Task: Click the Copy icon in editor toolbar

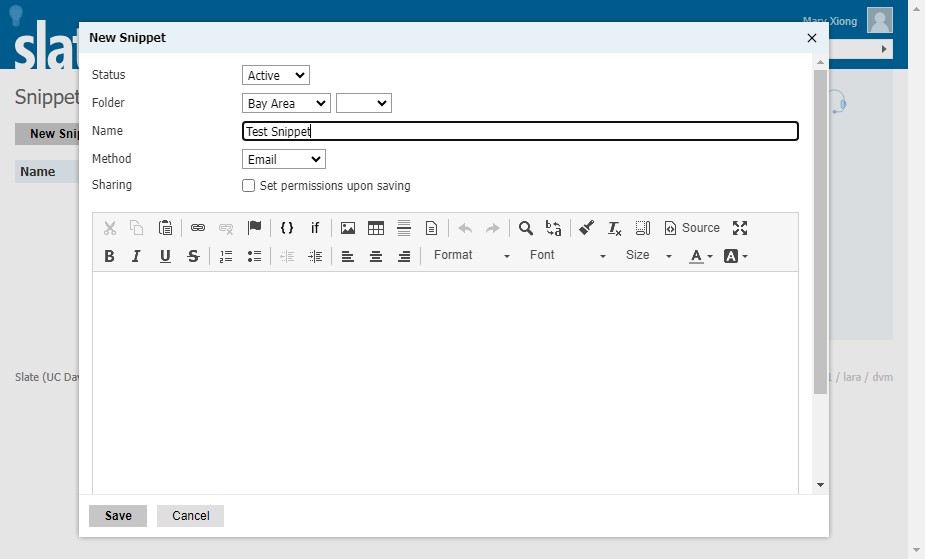Action: [137, 228]
